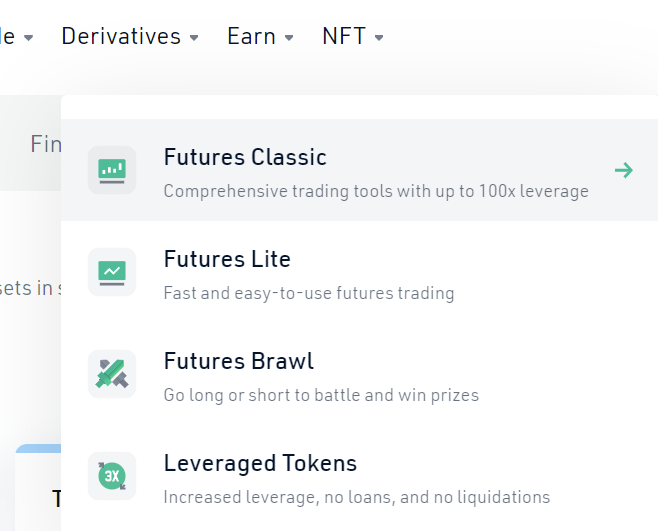
Task: Click the Leveraged Tokens 3X icon
Action: point(112,476)
